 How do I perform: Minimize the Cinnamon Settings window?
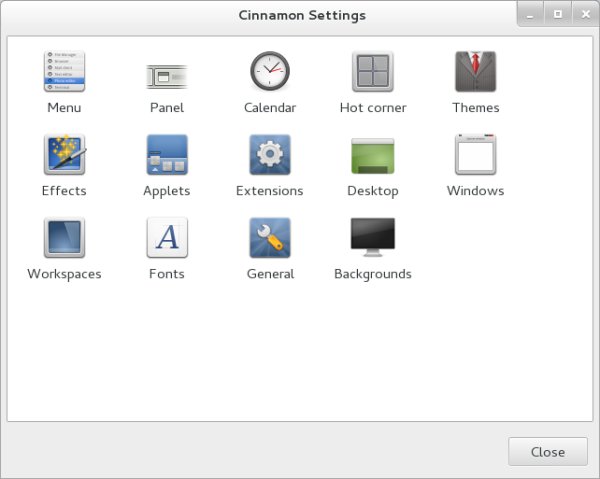coord(530,15)
